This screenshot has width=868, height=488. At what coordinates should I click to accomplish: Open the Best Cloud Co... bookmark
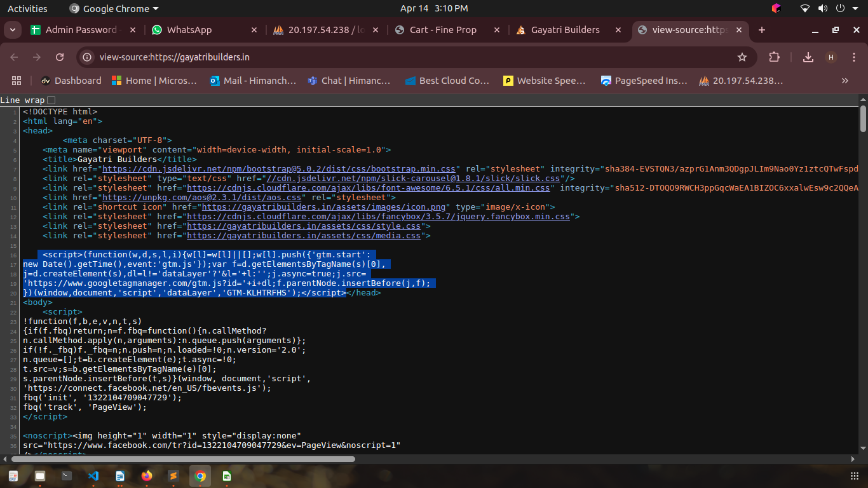tap(446, 81)
